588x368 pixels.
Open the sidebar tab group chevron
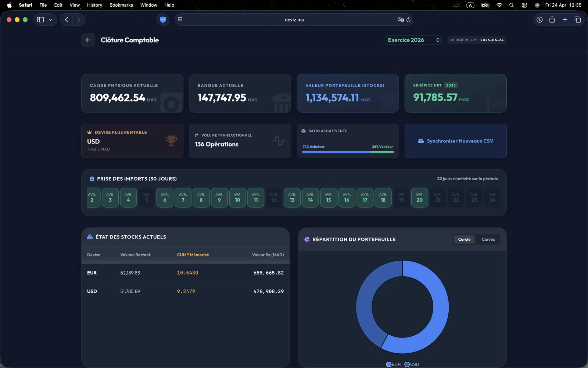click(51, 20)
